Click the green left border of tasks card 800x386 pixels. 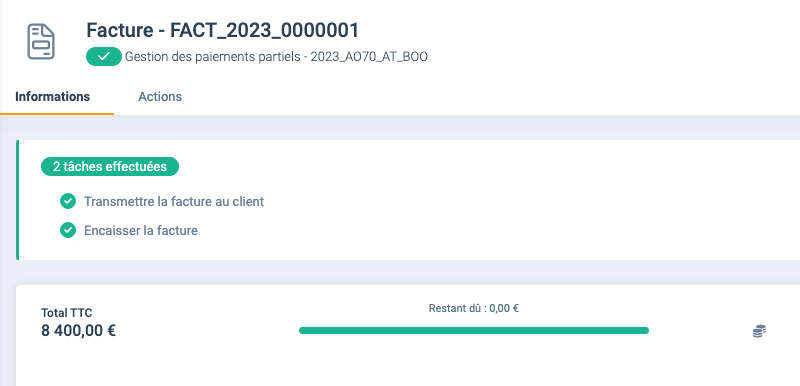[17, 200]
